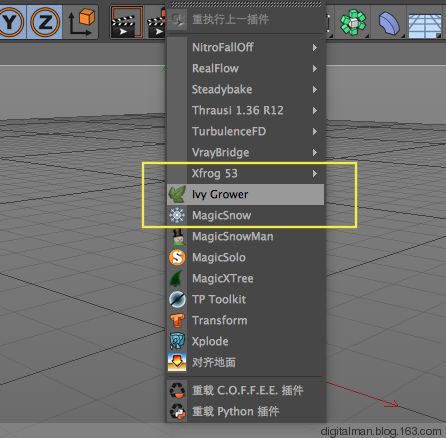Image resolution: width=446 pixels, height=438 pixels.
Task: Launch Ivy Grower plugin
Action: (245, 194)
